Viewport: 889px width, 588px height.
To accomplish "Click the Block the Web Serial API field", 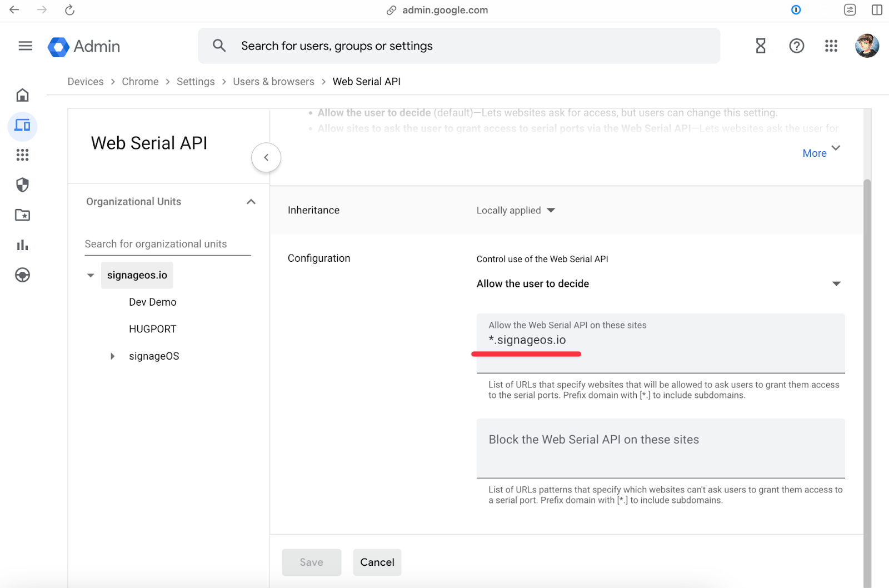I will (660, 448).
